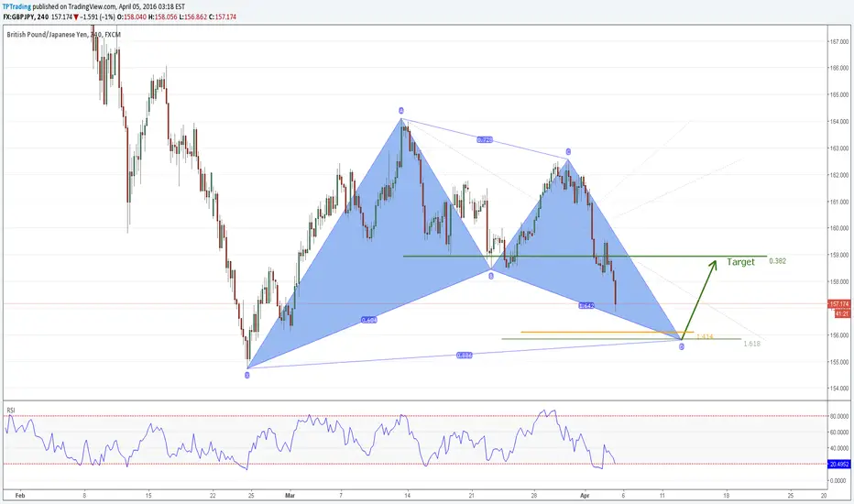Click the 40.0000 RSI axis label
Screen dimensions: 854x504
839,448
